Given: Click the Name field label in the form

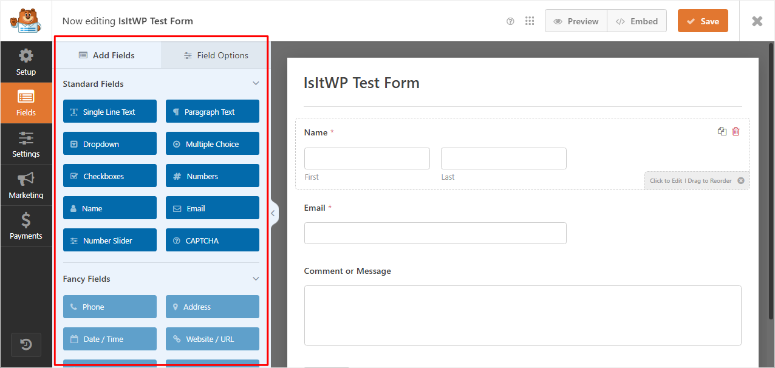Looking at the screenshot, I should pos(316,132).
